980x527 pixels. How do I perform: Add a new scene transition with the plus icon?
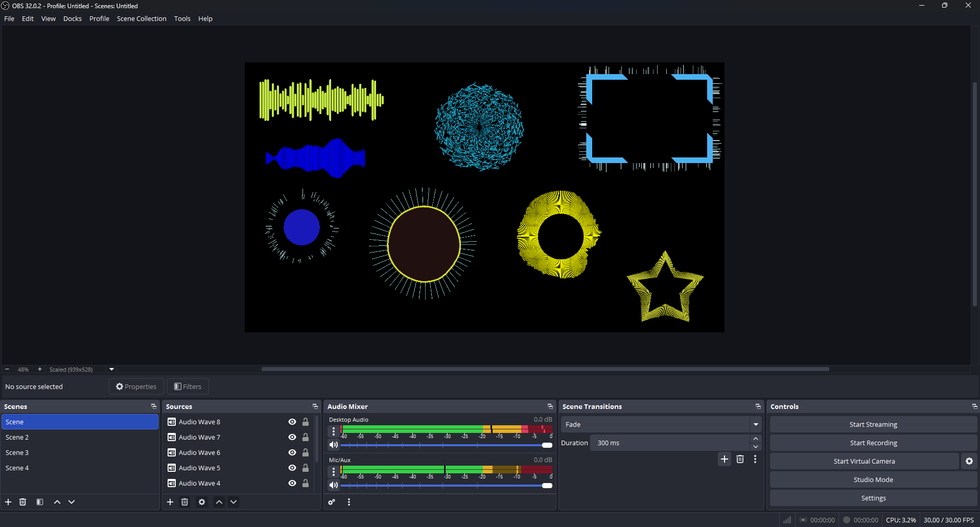(x=724, y=459)
